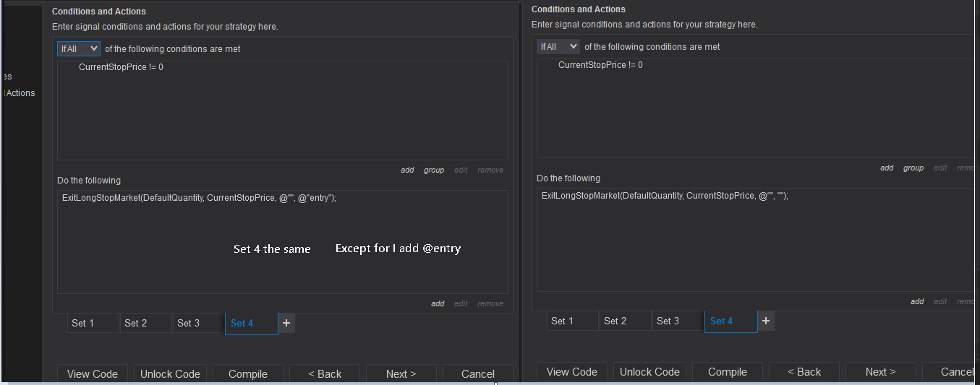Go Back in the left wizard
Image resolution: width=980 pixels, height=385 pixels.
325,374
